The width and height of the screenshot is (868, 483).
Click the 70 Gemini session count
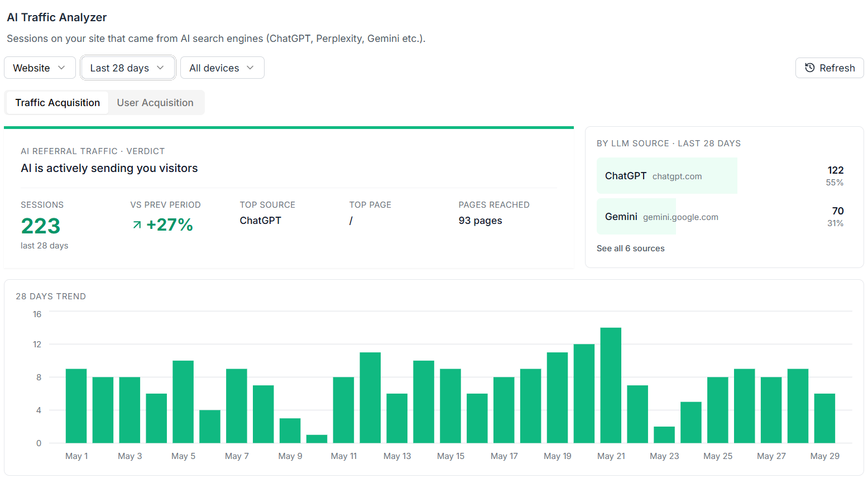pos(838,211)
